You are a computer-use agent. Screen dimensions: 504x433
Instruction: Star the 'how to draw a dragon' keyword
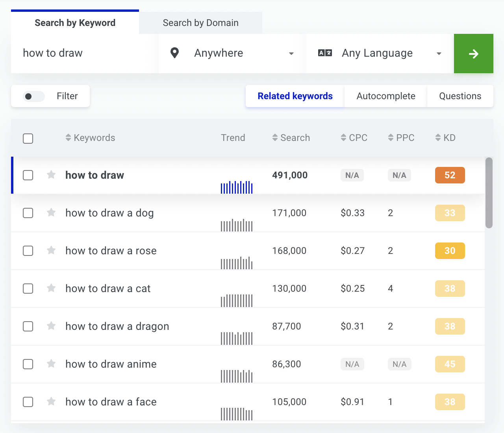click(51, 326)
